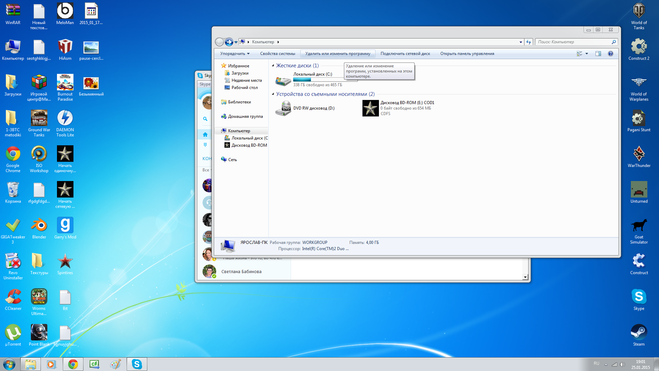Image resolution: width=659 pixels, height=371 pixels.
Task: Open Burnout Paradise shortcut on desktop
Action: pos(65,87)
